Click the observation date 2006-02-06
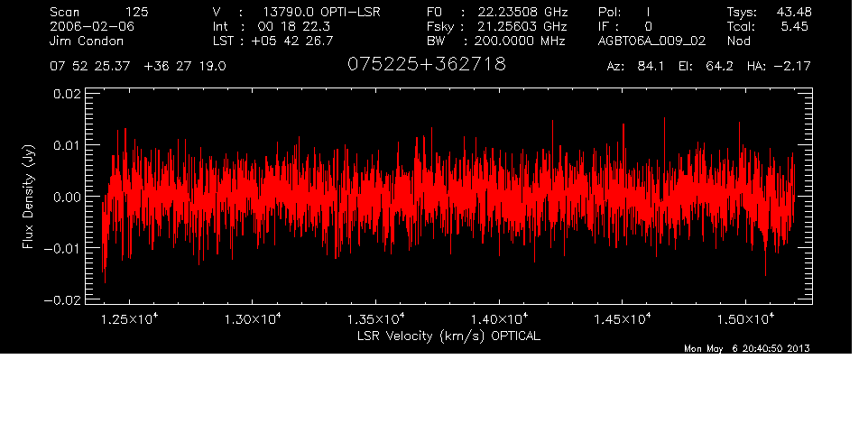This screenshot has height=442, width=868. [x=92, y=26]
